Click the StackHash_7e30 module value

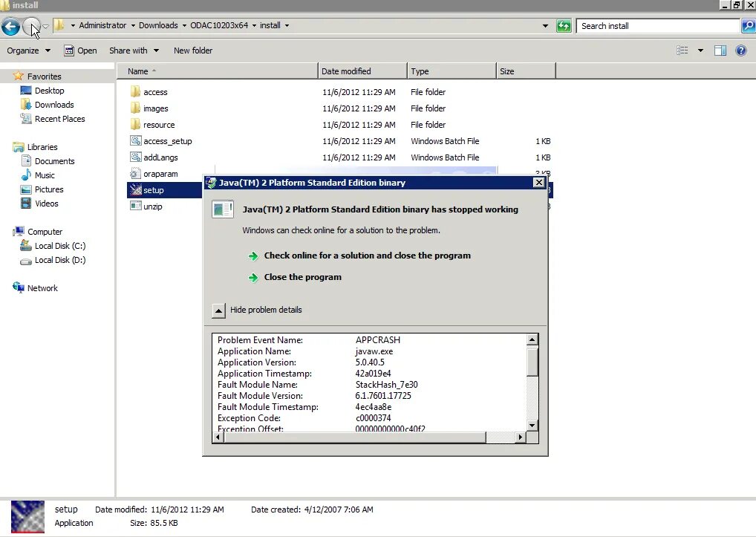pyautogui.click(x=386, y=385)
